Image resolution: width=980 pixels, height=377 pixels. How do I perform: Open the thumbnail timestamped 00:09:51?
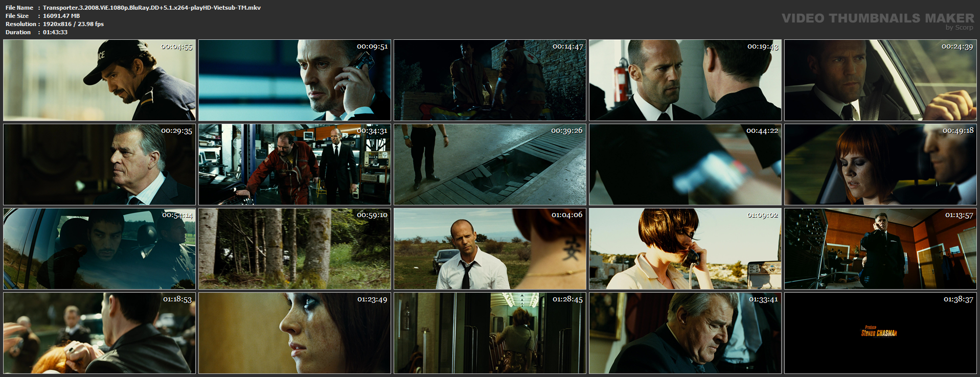coord(294,80)
